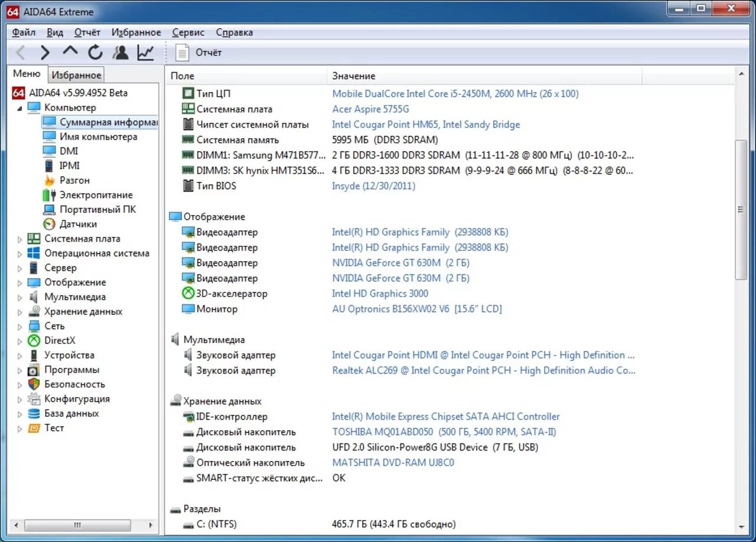Expand the Операционная система tree node

[19, 254]
